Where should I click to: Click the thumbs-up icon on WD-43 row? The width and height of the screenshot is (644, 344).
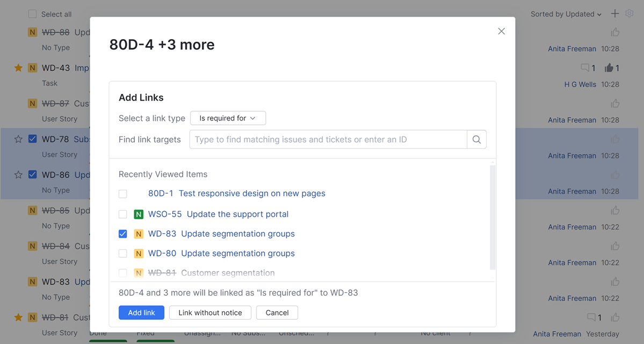pos(609,68)
